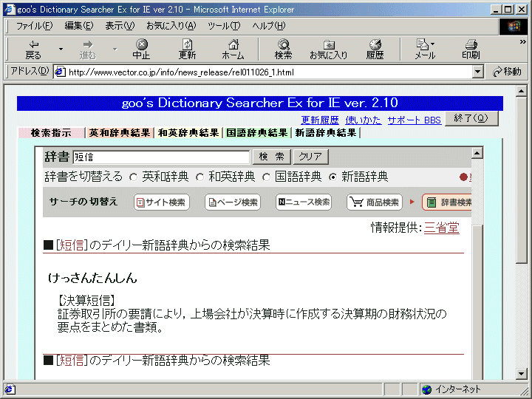Open the メール mail toolbar button
The width and height of the screenshot is (532, 399).
click(x=425, y=50)
